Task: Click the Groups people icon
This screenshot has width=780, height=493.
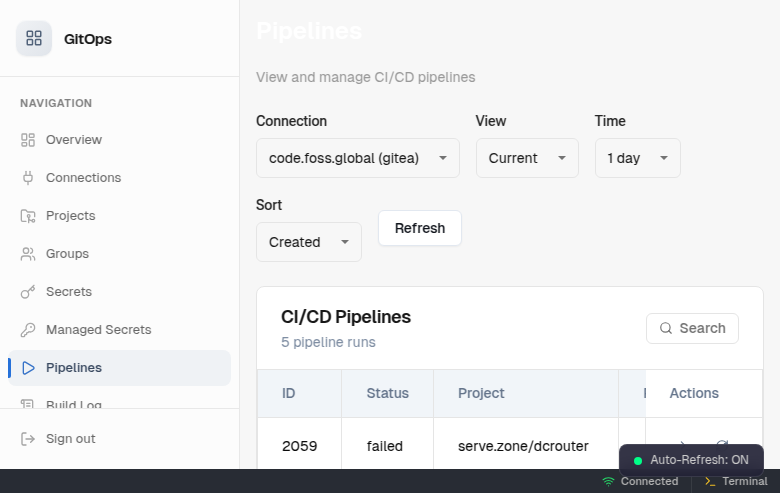Action: point(28,254)
